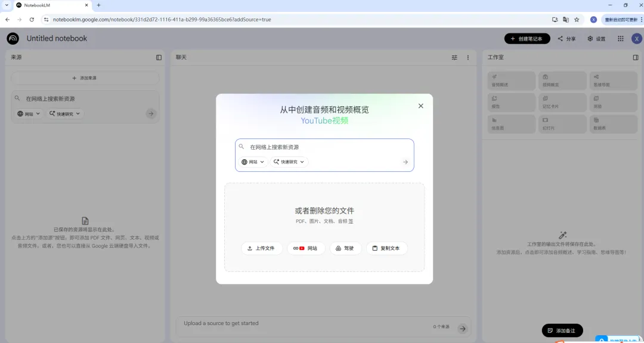Open a new browser tab with plus

(x=98, y=5)
